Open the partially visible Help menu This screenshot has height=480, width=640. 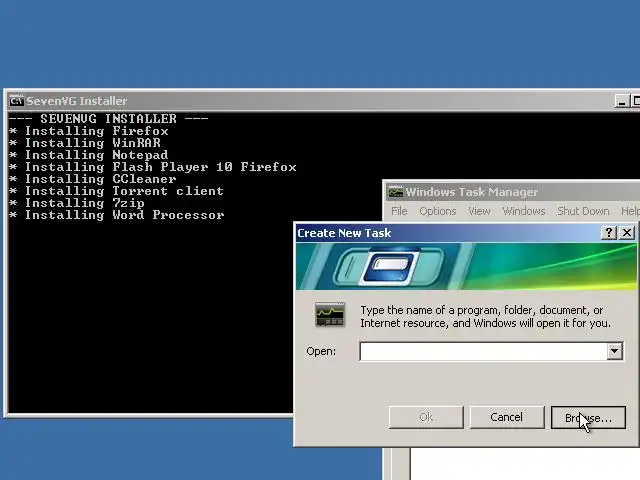pos(630,211)
